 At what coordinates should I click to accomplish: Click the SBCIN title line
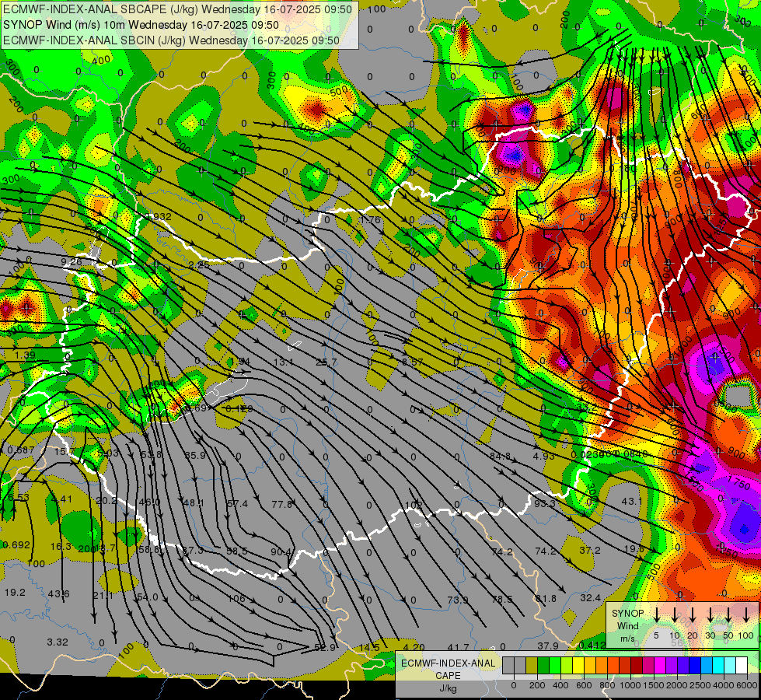coord(171,40)
